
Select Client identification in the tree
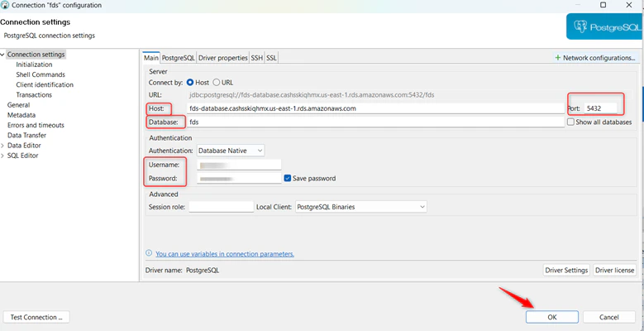tap(45, 84)
